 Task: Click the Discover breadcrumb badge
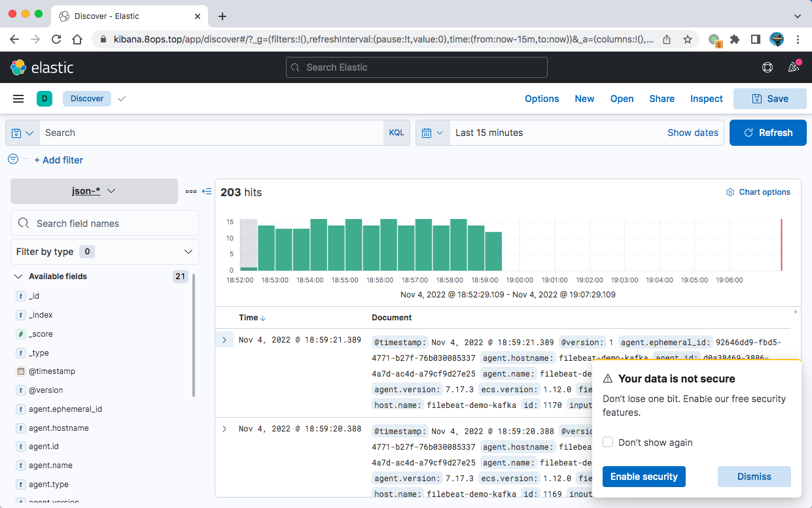[87, 99]
